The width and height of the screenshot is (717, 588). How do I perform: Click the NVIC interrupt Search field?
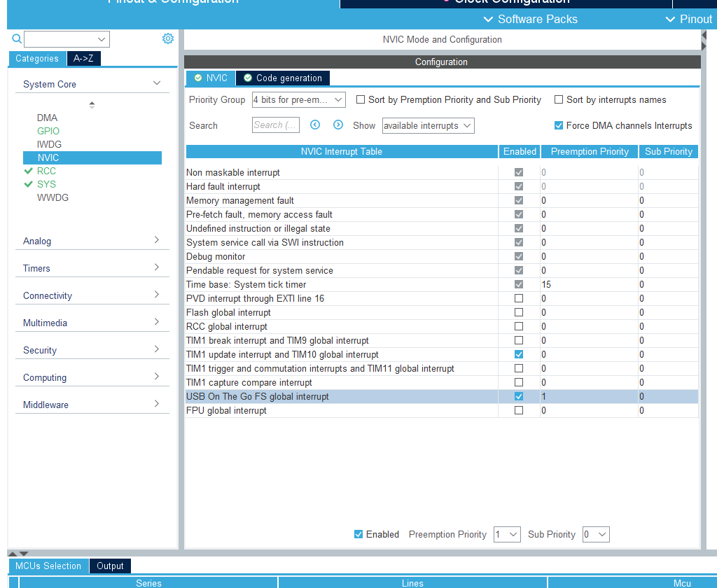276,125
